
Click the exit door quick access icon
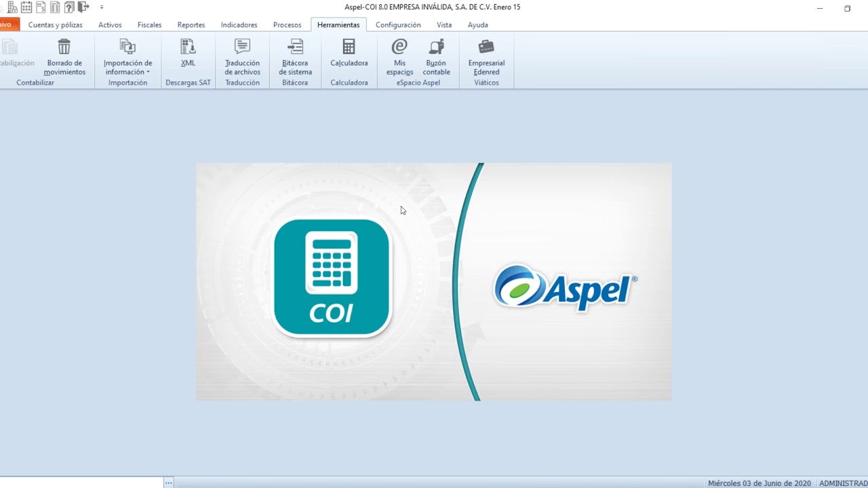(x=83, y=7)
